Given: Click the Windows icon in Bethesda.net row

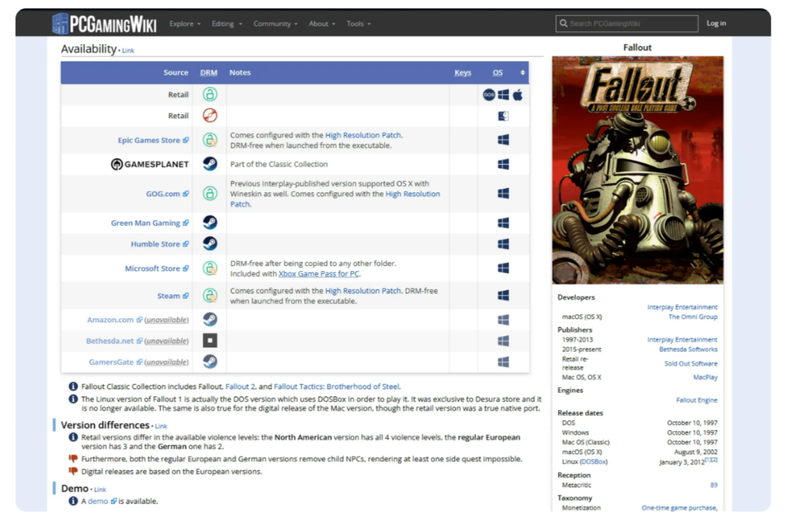Looking at the screenshot, I should (503, 341).
